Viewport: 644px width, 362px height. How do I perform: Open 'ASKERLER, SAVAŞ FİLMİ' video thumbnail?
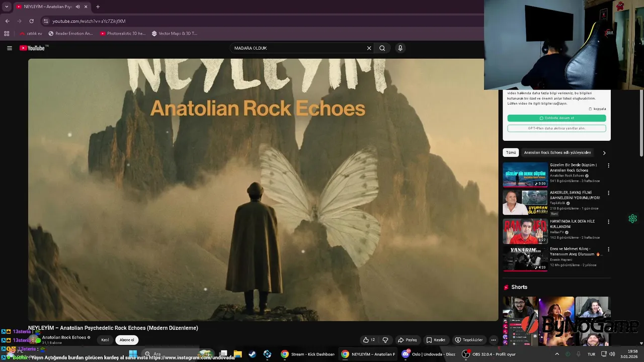525,203
